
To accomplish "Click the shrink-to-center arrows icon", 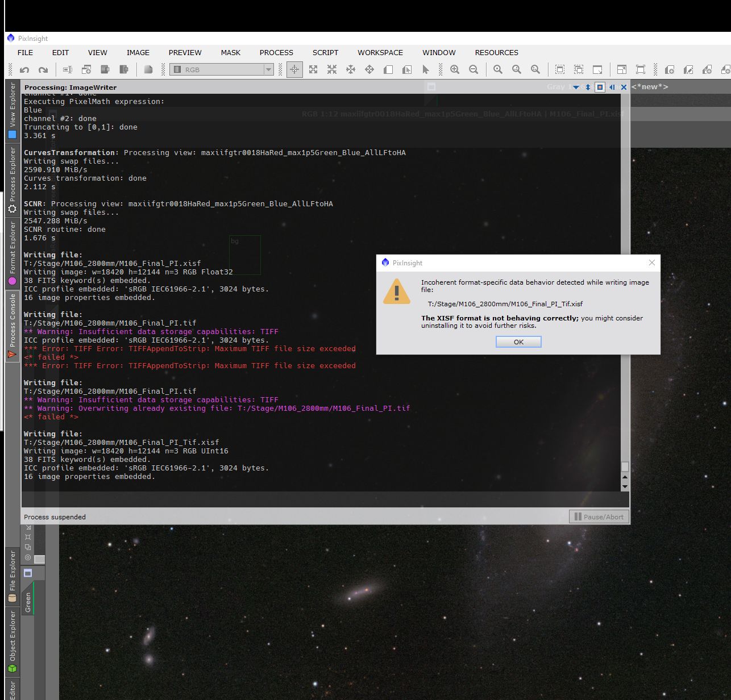I will [x=332, y=69].
